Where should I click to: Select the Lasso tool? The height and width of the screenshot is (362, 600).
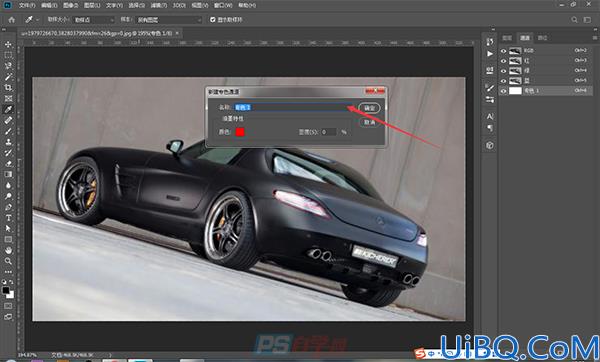coord(8,66)
